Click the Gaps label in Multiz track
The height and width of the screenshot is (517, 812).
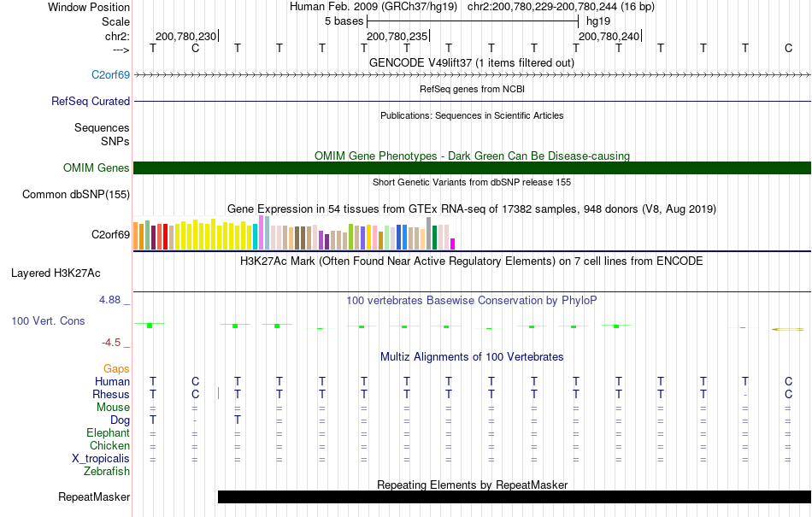point(116,368)
